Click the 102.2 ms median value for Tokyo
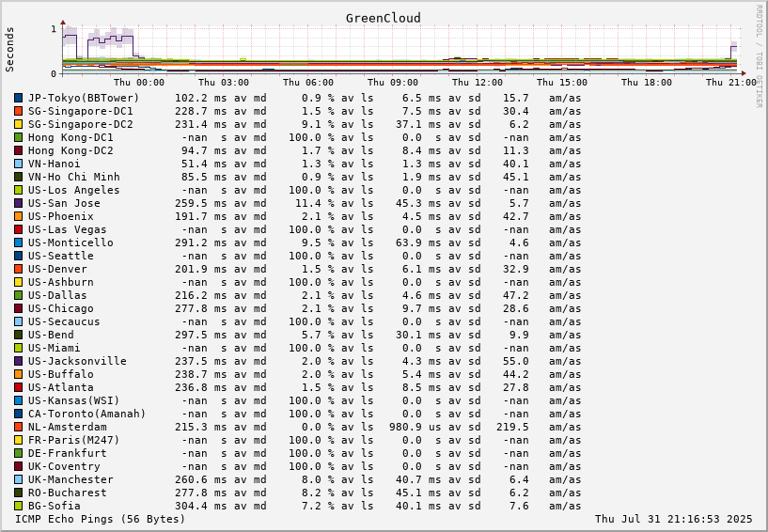This screenshot has height=532, width=768. click(x=201, y=98)
